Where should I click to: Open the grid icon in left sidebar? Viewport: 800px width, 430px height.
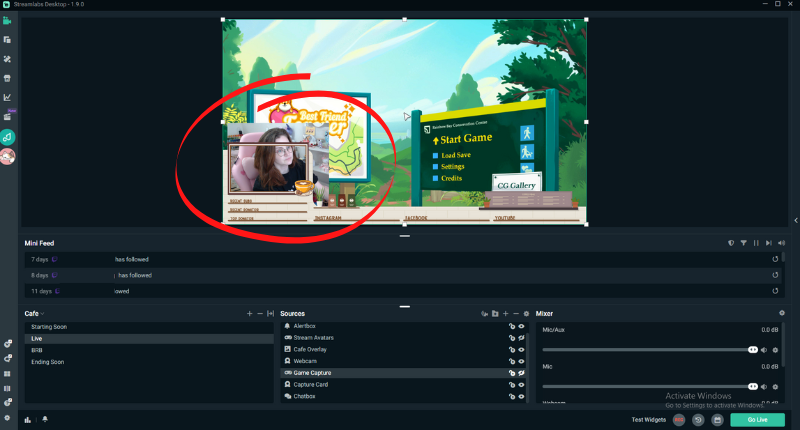coord(7,374)
